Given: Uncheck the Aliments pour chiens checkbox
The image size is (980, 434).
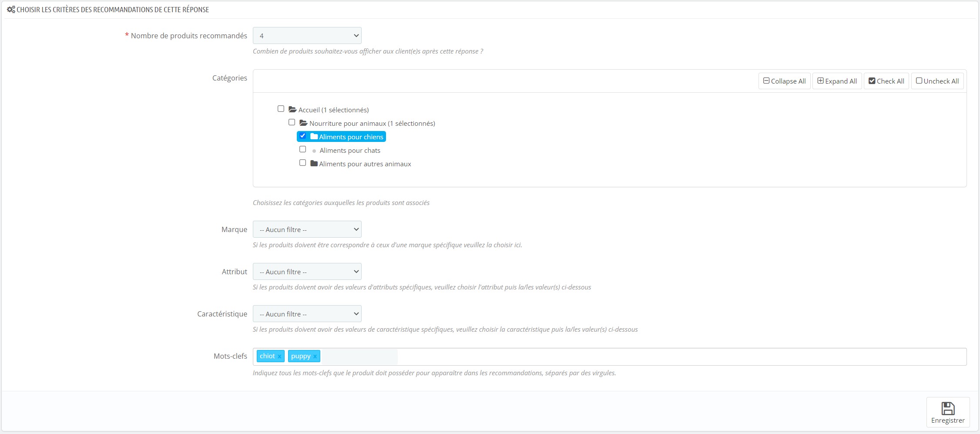Looking at the screenshot, I should tap(303, 136).
